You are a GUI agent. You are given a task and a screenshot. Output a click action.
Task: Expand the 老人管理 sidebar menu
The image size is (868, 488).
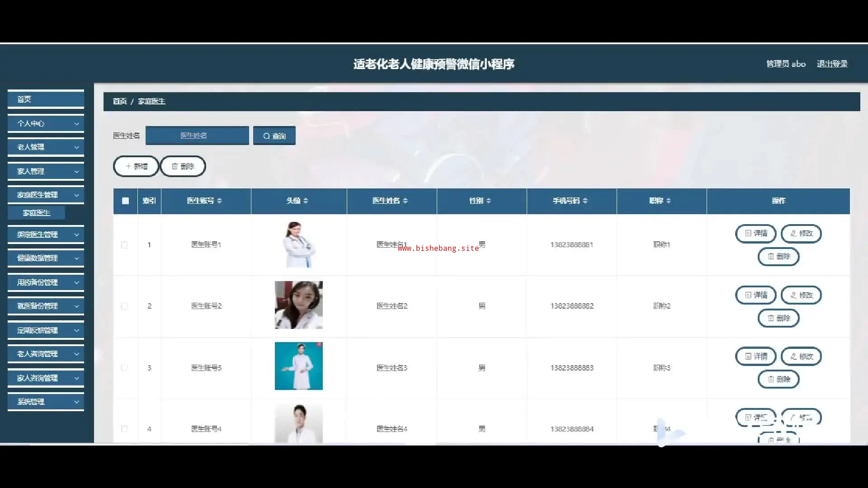(x=46, y=147)
